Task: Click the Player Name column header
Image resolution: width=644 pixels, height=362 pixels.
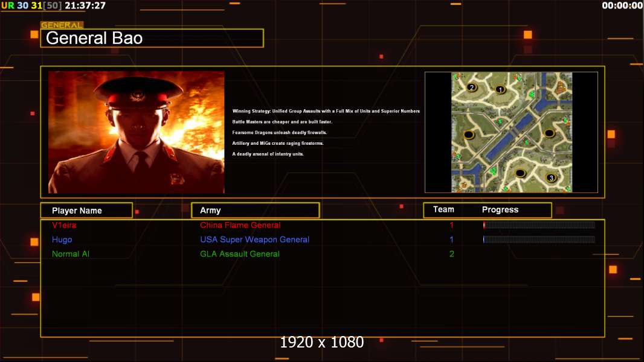Action: coord(86,211)
